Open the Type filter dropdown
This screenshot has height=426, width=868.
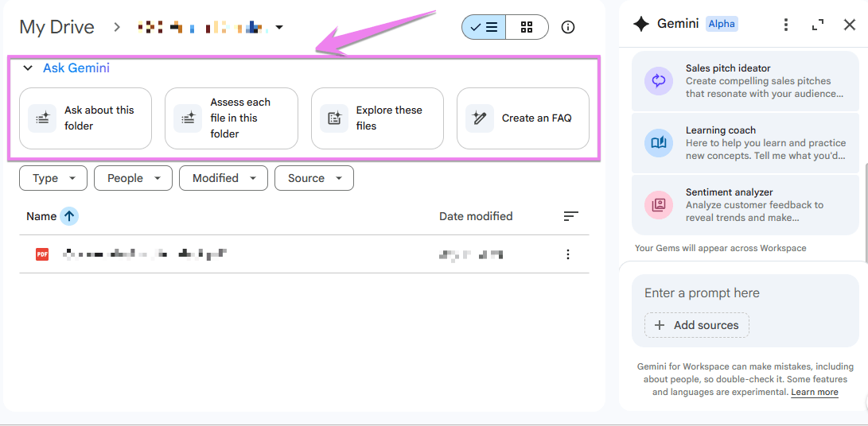click(x=53, y=178)
